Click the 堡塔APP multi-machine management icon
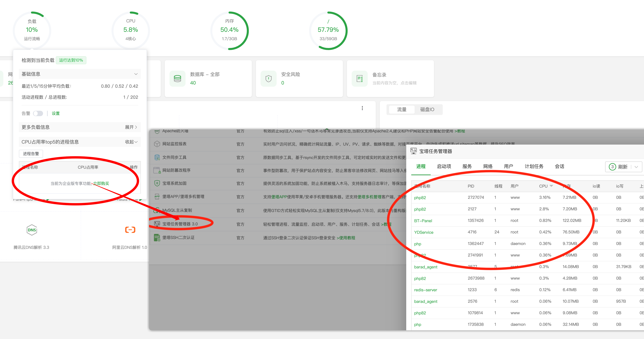Screen dimensions: 644x339 157,197
